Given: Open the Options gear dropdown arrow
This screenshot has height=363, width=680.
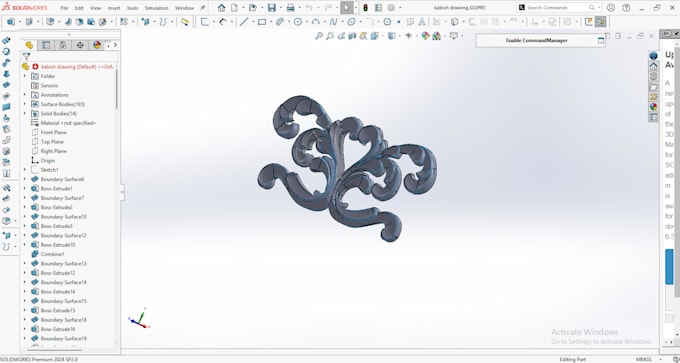Looking at the screenshot, I should click(399, 8).
